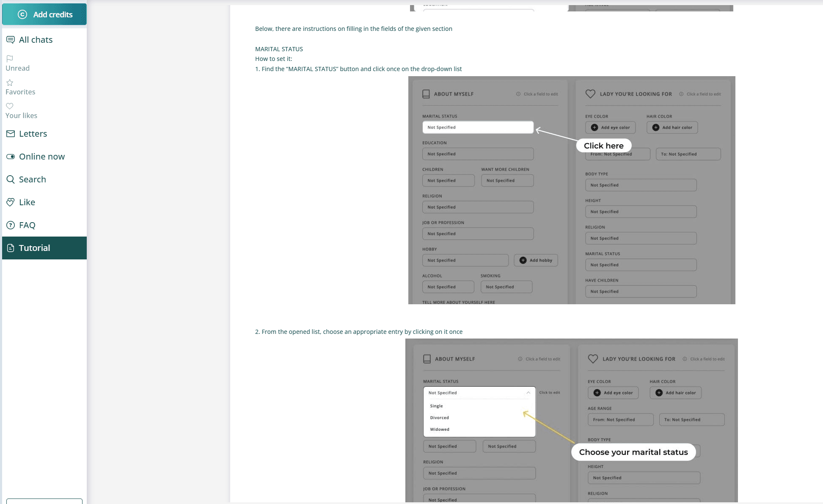
Task: Click the Your likes heart icon
Action: coord(10,106)
